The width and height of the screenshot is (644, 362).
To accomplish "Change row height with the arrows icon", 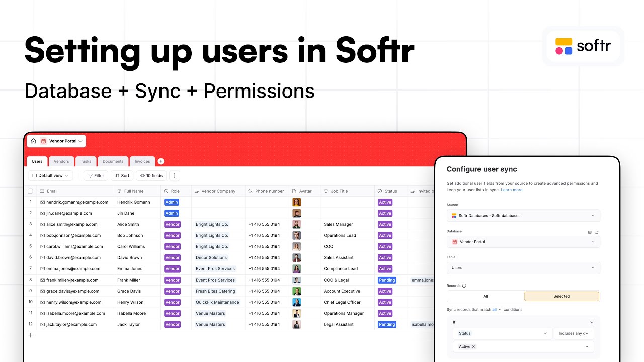I will point(175,175).
